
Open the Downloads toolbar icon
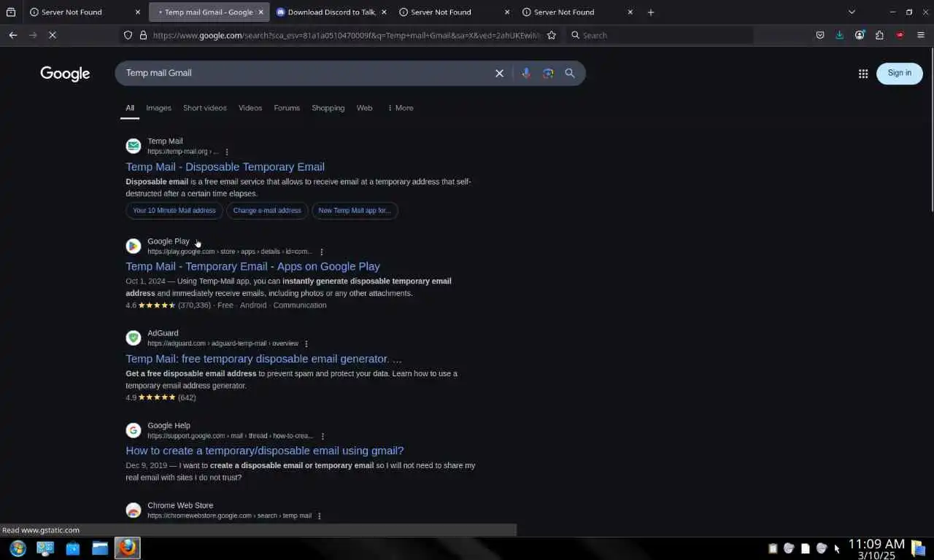pos(840,35)
